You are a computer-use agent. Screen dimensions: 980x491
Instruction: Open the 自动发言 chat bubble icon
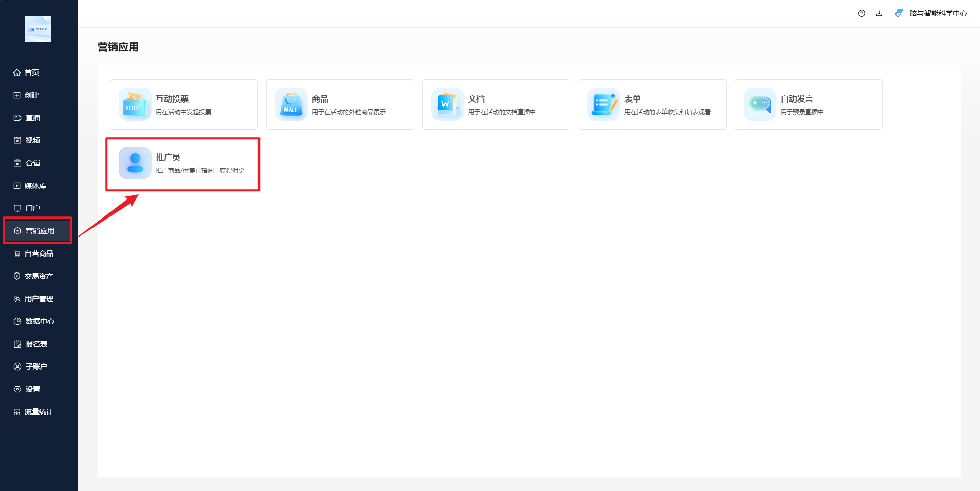pyautogui.click(x=760, y=104)
